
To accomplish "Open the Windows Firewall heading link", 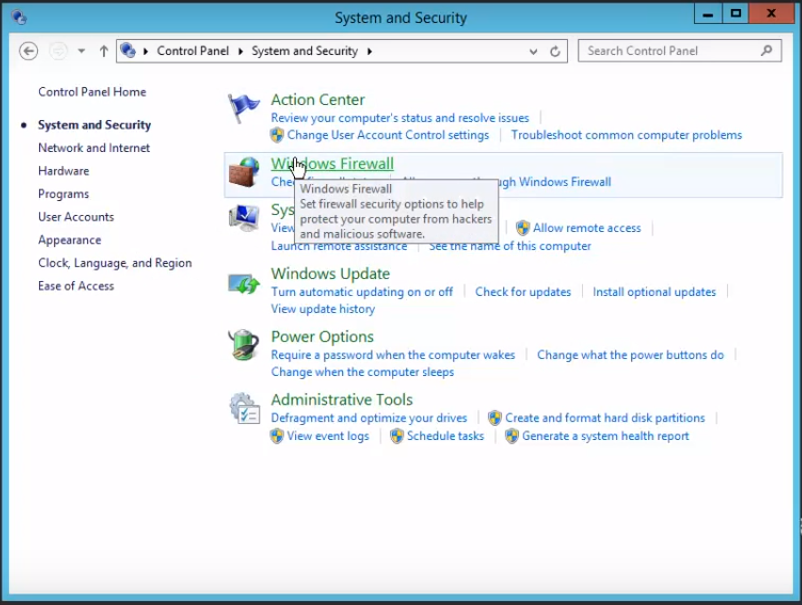I will click(332, 164).
